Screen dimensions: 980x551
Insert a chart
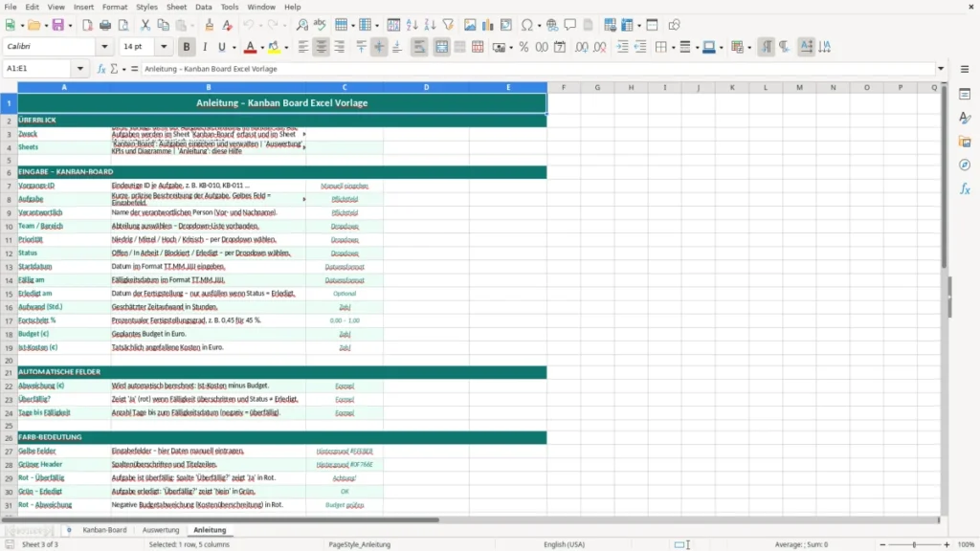[x=487, y=25]
